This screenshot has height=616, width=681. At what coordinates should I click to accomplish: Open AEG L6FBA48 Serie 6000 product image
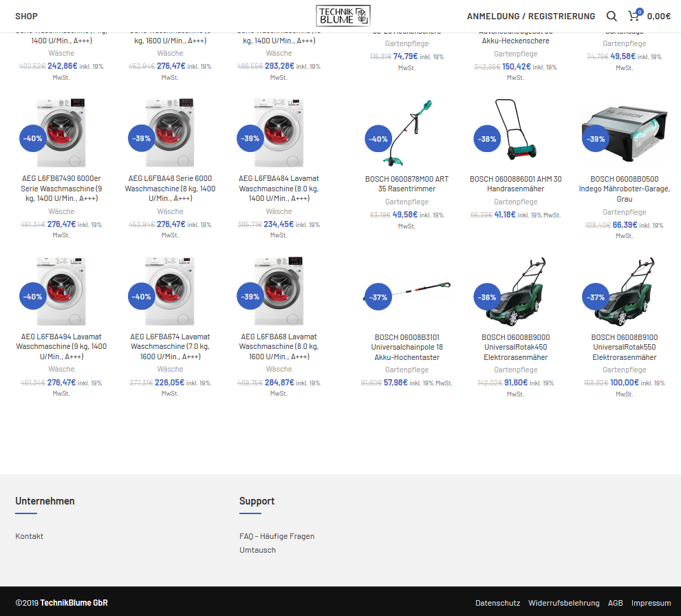click(170, 133)
